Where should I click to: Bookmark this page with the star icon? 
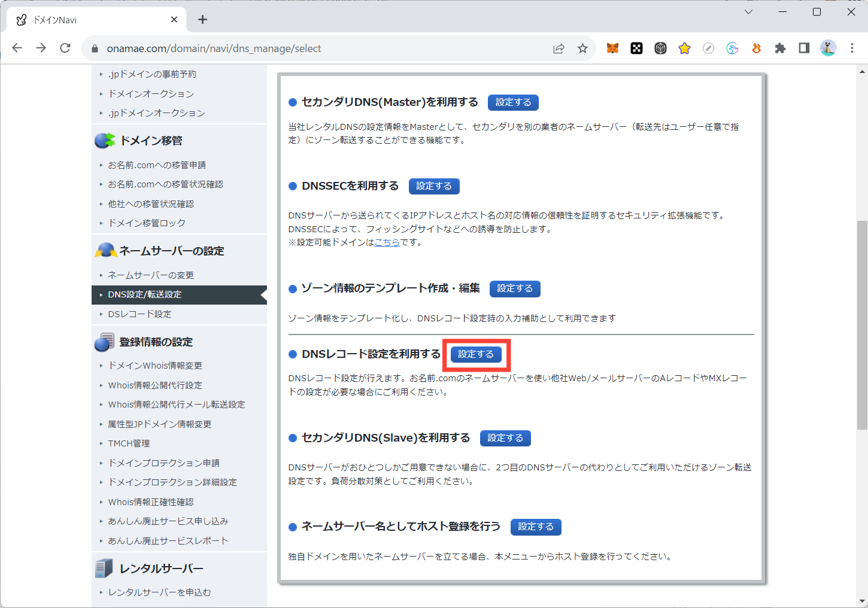(x=582, y=48)
